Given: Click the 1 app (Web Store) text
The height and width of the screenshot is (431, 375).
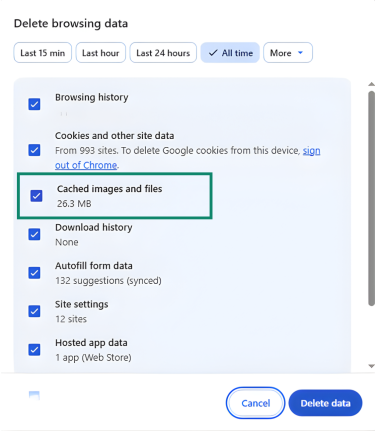Looking at the screenshot, I should [x=93, y=357].
